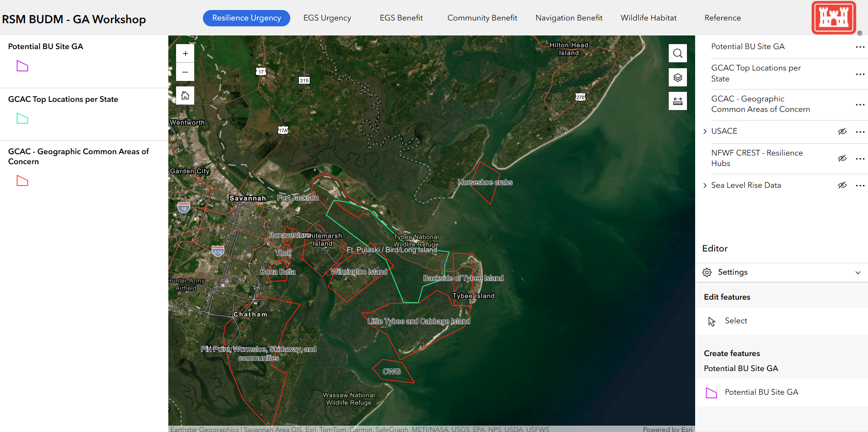Unhide the Sea Level Rise Data layer
The width and height of the screenshot is (868, 432).
842,185
